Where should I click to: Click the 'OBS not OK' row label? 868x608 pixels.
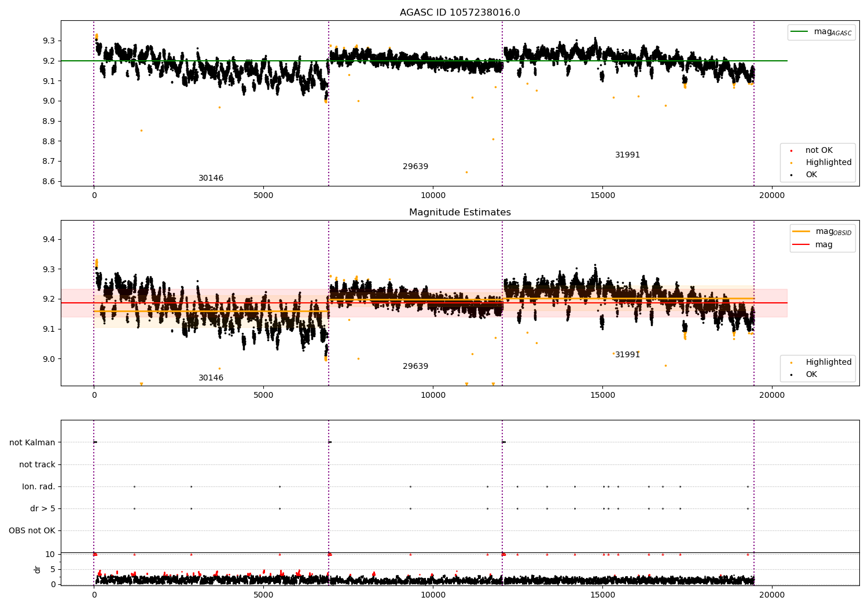coord(32,530)
